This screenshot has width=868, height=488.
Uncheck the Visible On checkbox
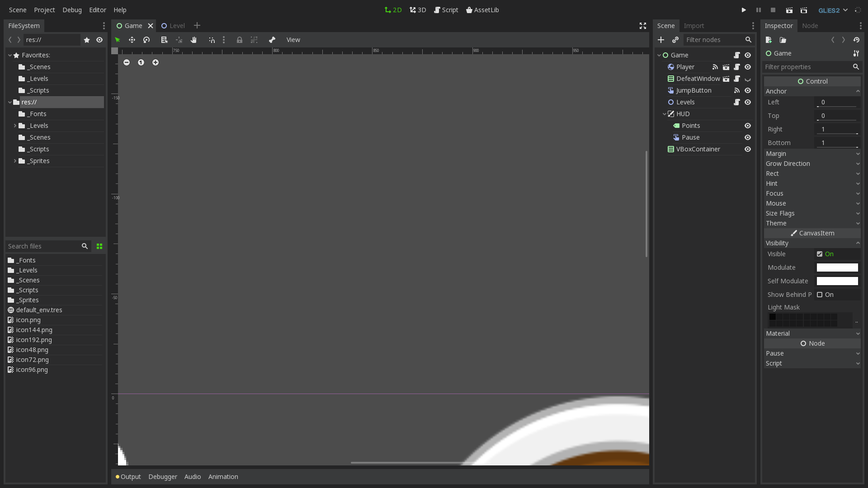tap(820, 254)
